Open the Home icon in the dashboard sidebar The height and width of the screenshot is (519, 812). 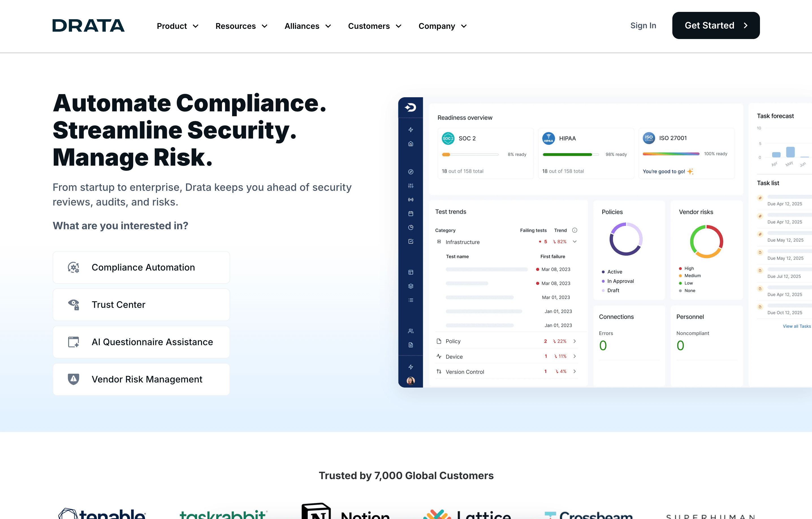[x=411, y=144]
